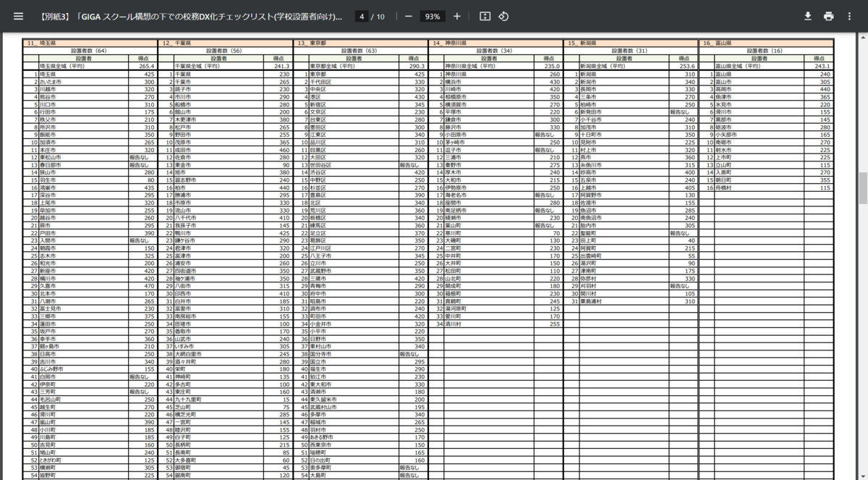Screen dimensions: 868x480
Task: Toggle fit to page icon
Action: point(485,16)
